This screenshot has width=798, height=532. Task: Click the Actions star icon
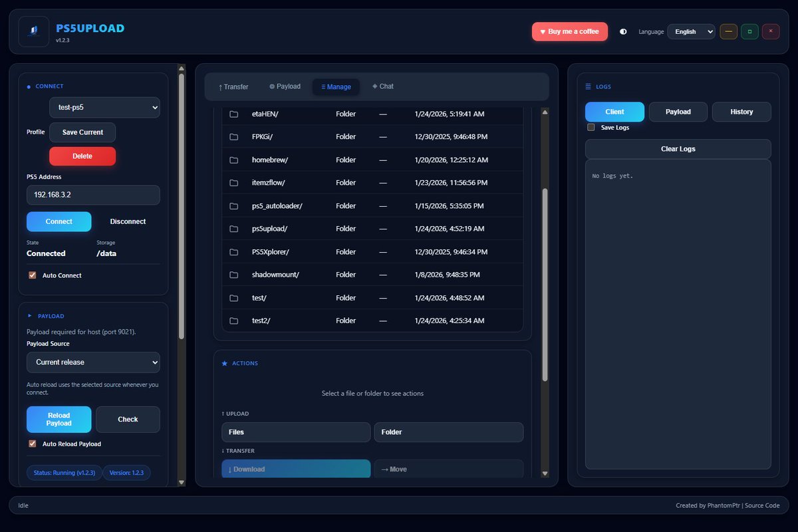[x=224, y=363]
